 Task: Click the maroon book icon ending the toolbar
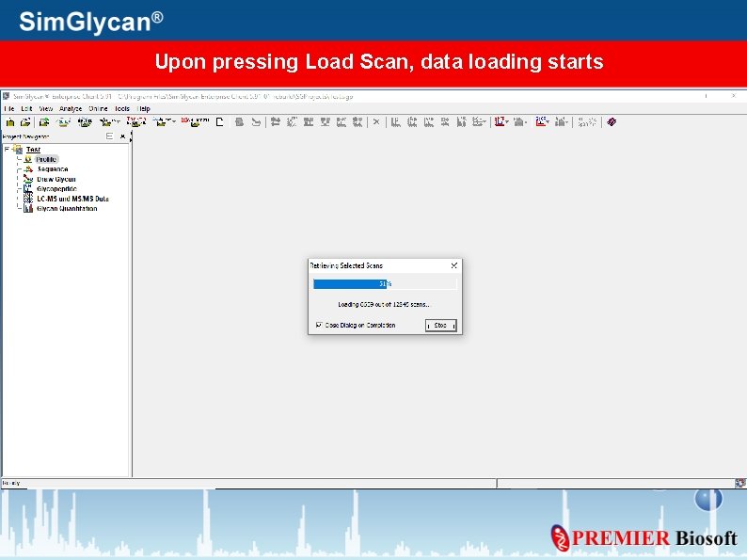[612, 122]
